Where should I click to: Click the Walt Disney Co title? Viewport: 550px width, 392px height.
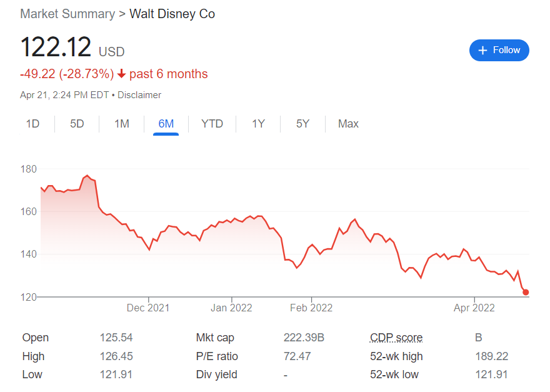coord(172,14)
